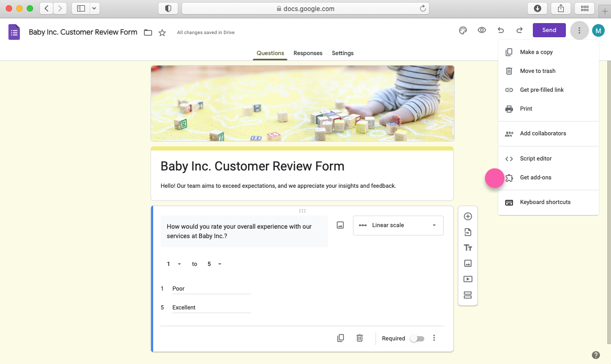The image size is (611, 364).
Task: Click the undo arrow icon
Action: tap(500, 30)
